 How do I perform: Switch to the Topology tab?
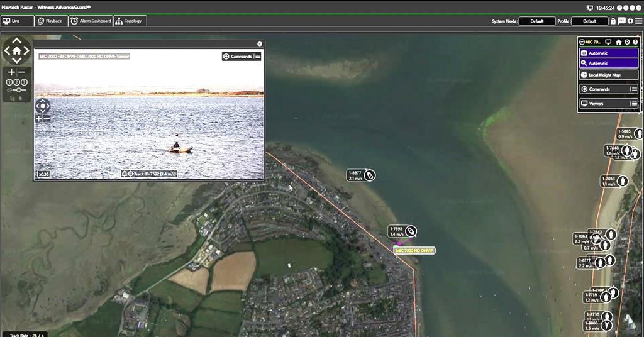(x=129, y=21)
